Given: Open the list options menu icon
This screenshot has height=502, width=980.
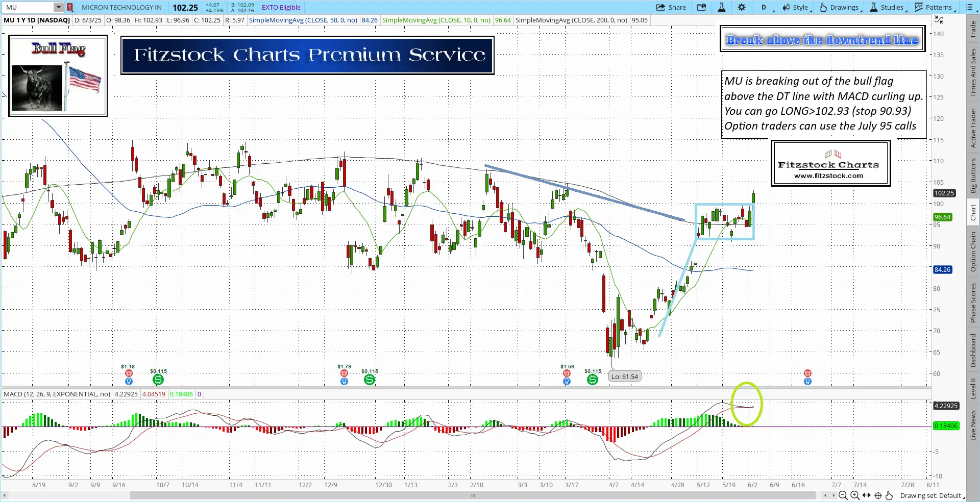Looking at the screenshot, I should [x=969, y=7].
